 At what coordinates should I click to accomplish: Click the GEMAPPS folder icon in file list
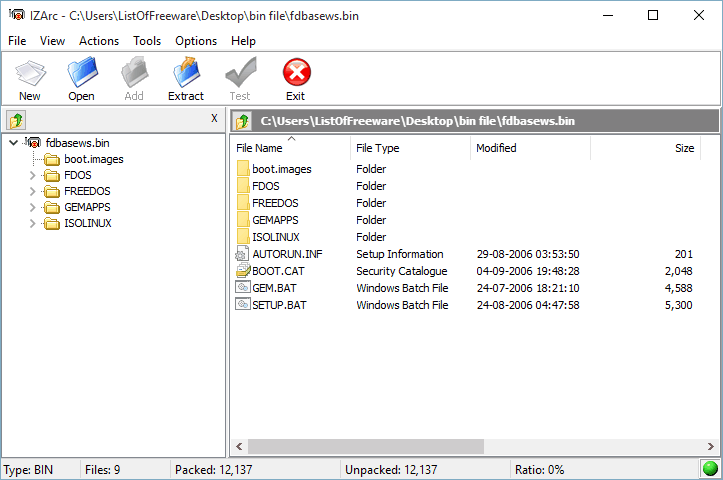click(x=243, y=220)
